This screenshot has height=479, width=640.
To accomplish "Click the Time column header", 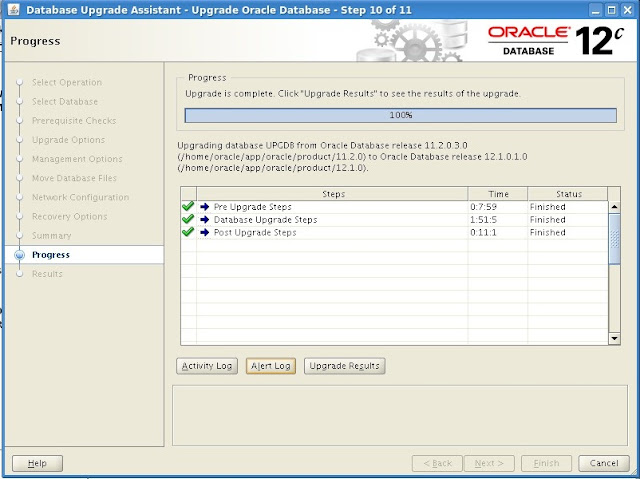I will click(x=498, y=194).
